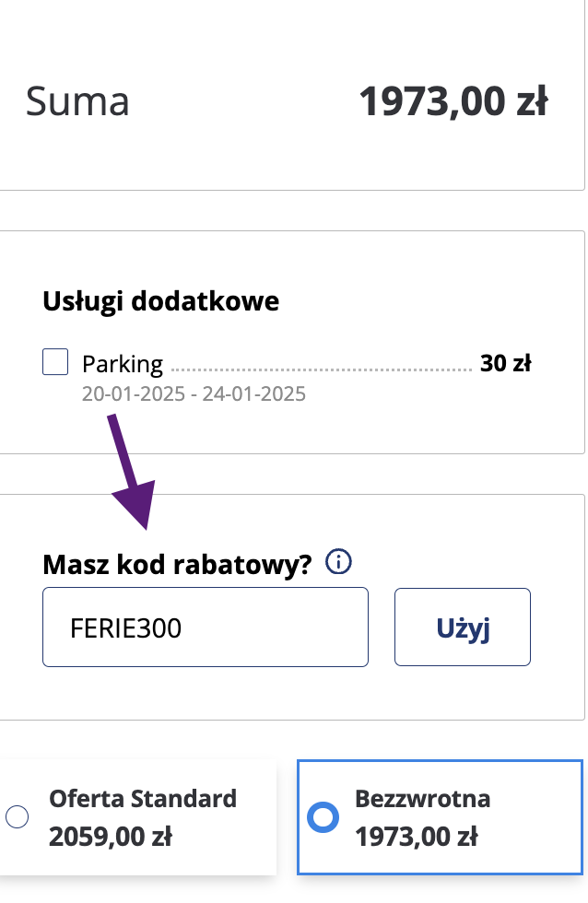588x903 pixels.
Task: Tick the Parking checkbox
Action: click(x=55, y=361)
